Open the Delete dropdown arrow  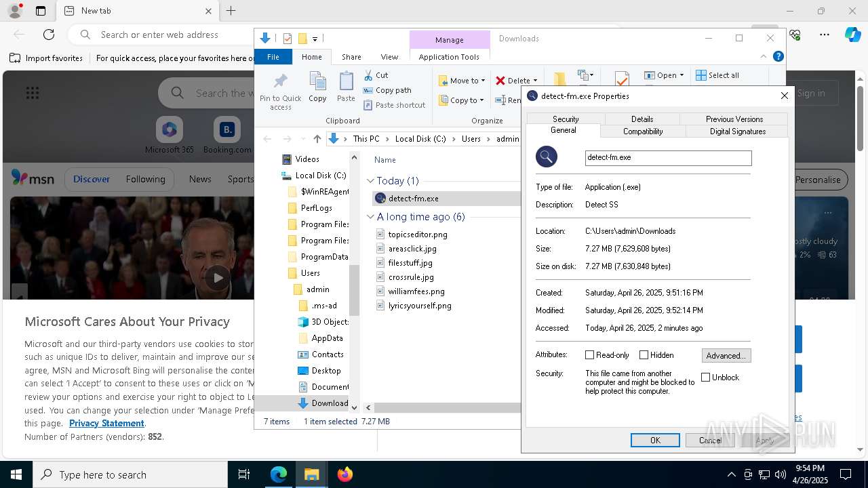tap(535, 81)
